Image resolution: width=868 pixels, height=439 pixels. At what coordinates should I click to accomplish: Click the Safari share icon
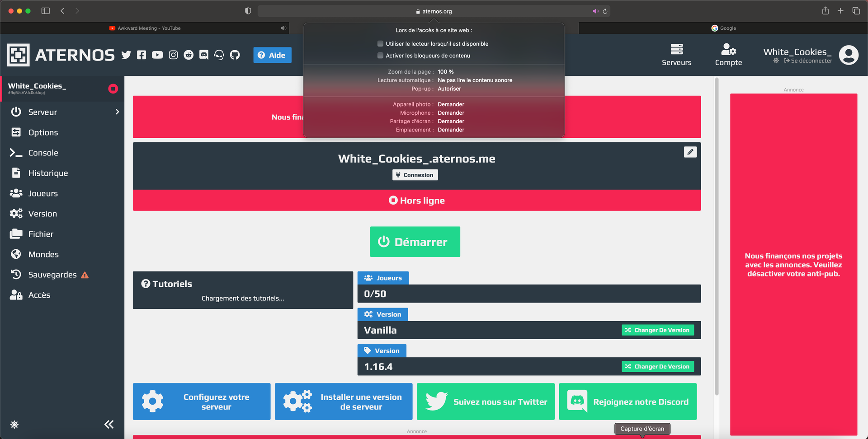point(826,11)
